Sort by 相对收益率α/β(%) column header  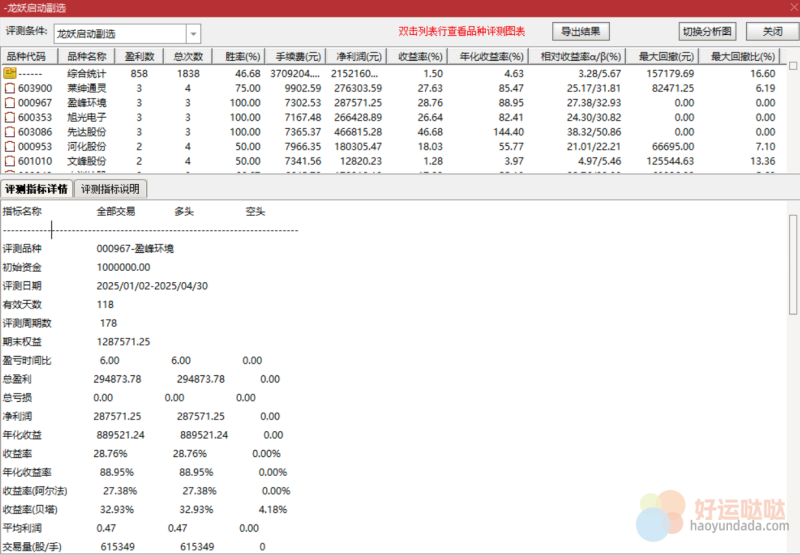pos(577,56)
